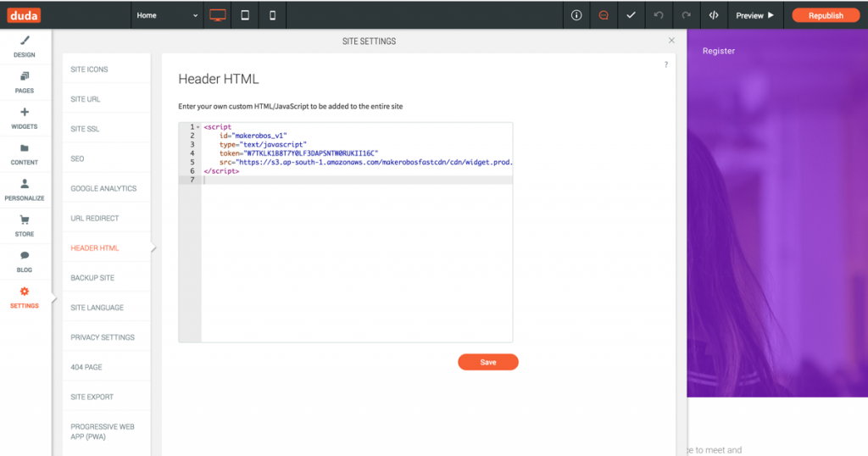
Task: Open the Blog panel
Action: click(x=25, y=262)
